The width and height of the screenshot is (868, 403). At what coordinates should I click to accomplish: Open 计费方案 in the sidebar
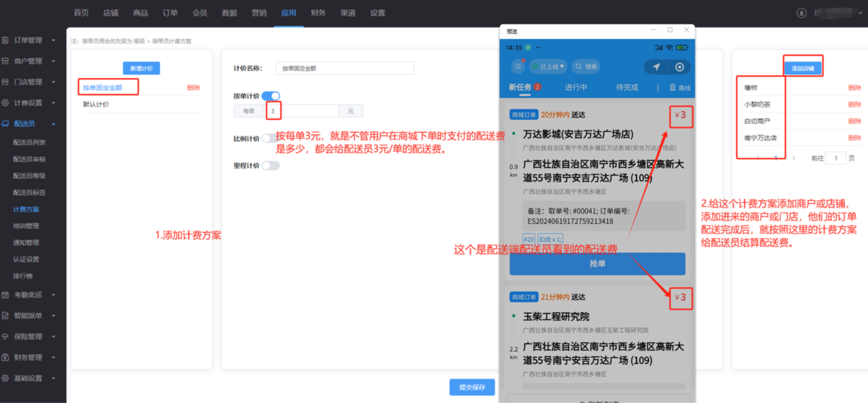(x=26, y=209)
